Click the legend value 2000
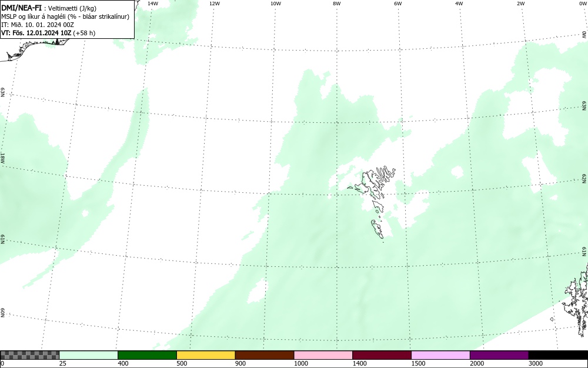Screen dimensions: 588x368 click(x=477, y=363)
